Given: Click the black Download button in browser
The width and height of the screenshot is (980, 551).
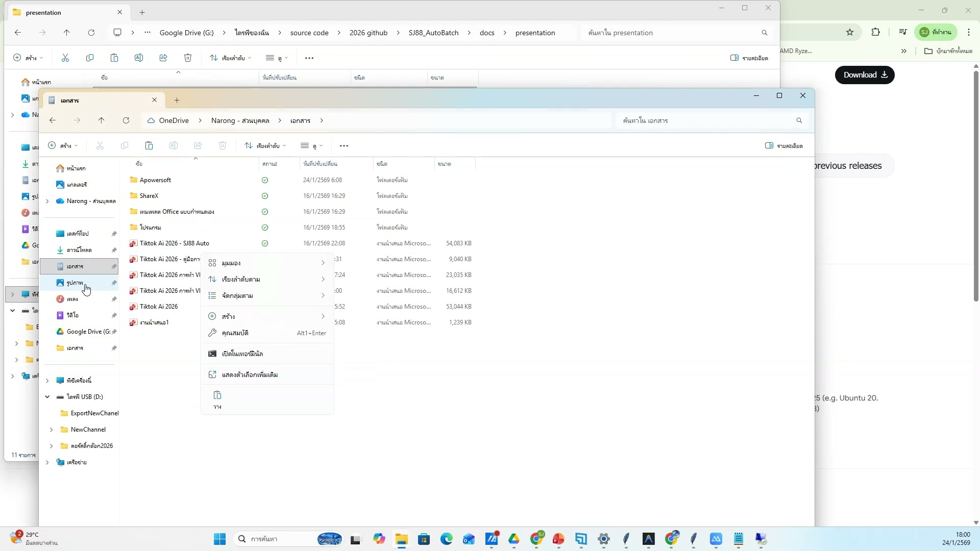Looking at the screenshot, I should coord(864,75).
